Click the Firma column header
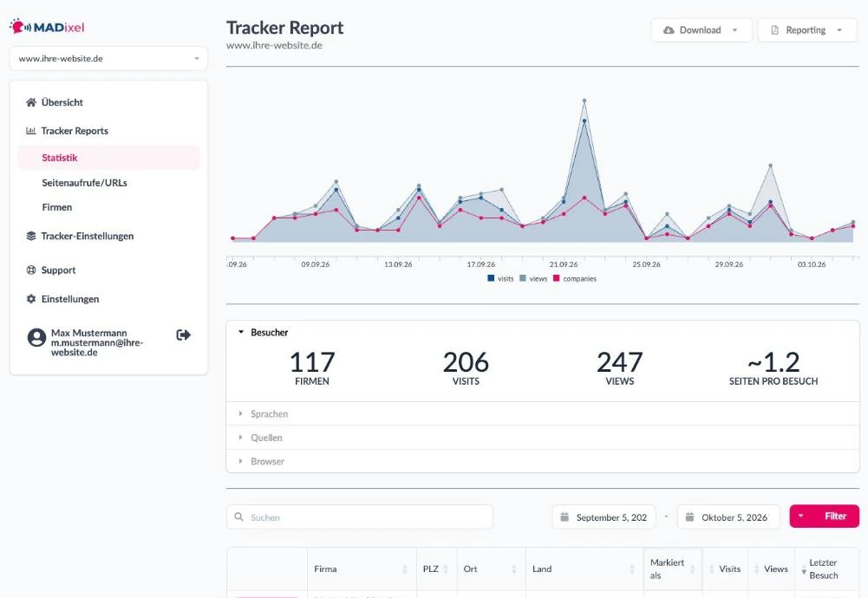Screen dimensions: 868x598 click(362, 569)
